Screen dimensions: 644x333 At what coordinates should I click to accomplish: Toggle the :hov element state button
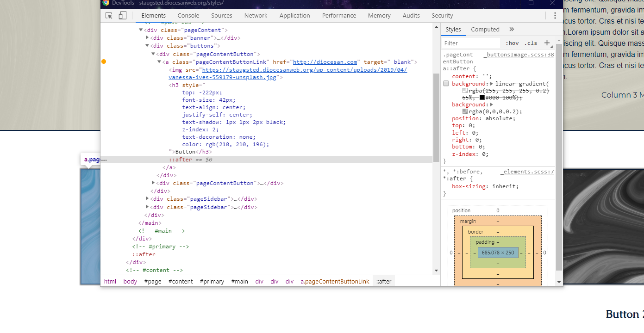click(x=512, y=43)
